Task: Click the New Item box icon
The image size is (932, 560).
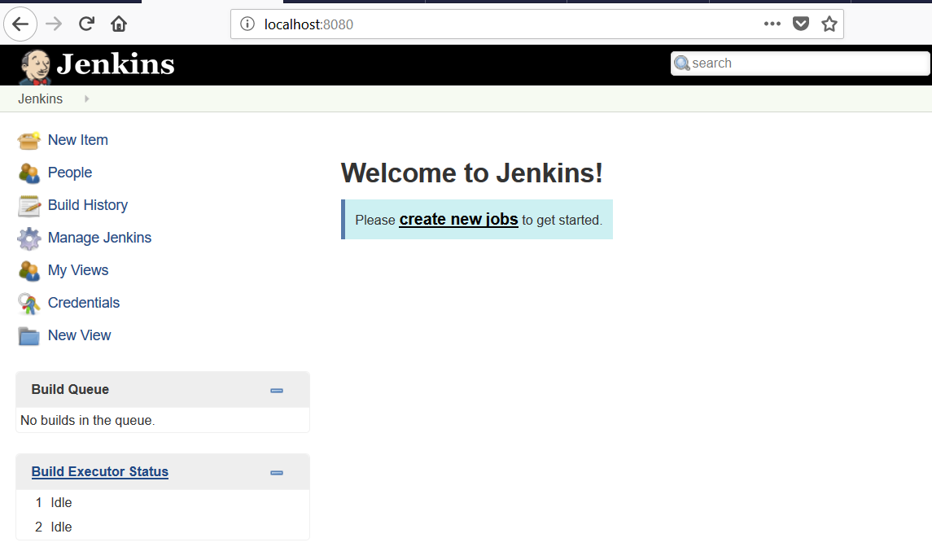Action: pos(28,141)
